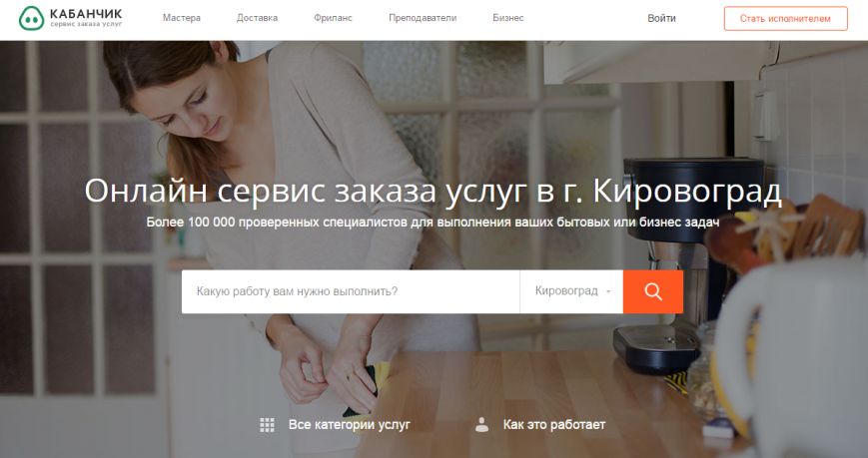Open the Мастера menu item
Screen dimensions: 868x458
point(182,18)
